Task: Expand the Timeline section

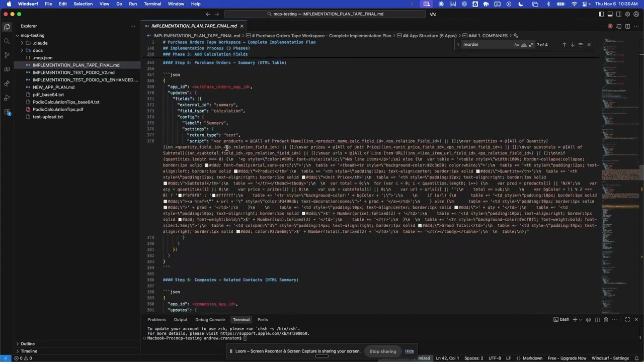Action: pos(29,351)
